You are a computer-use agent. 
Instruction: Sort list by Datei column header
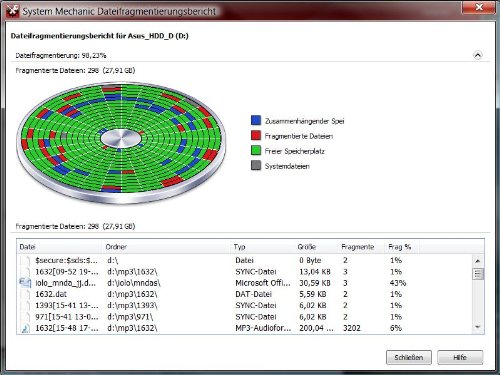point(59,247)
